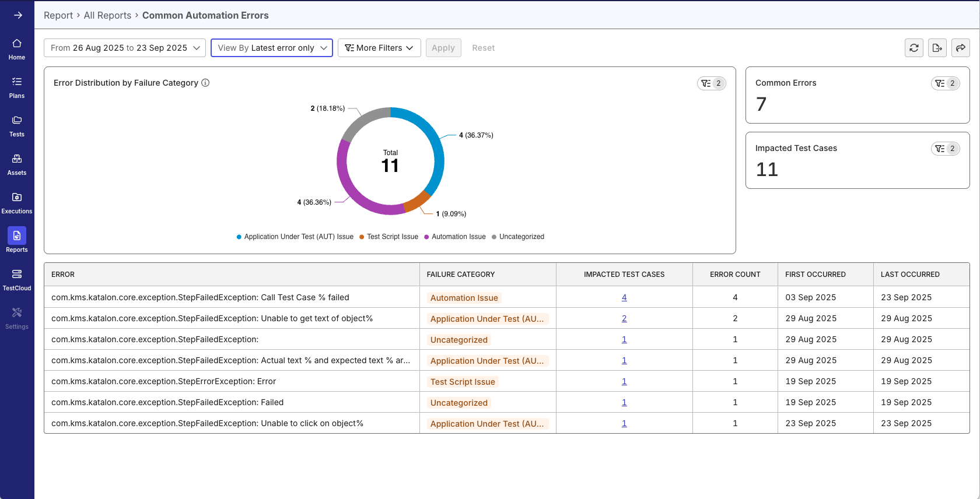Image resolution: width=980 pixels, height=499 pixels.
Task: Open the filter badge on Common Errors card
Action: pos(945,83)
